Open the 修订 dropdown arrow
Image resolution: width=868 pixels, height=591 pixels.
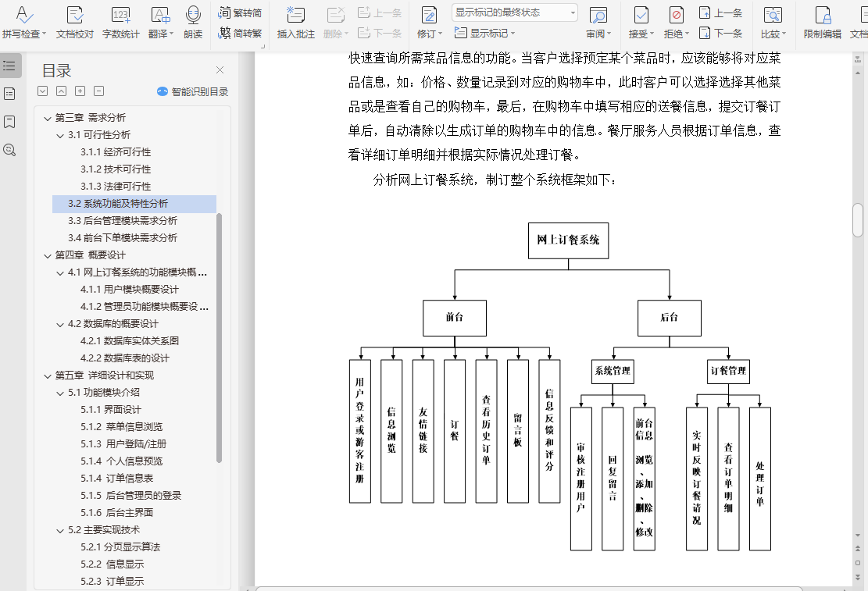click(440, 34)
